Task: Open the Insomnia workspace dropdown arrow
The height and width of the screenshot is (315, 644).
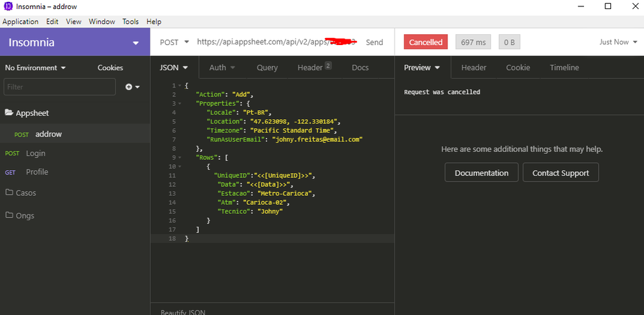Action: pyautogui.click(x=136, y=43)
